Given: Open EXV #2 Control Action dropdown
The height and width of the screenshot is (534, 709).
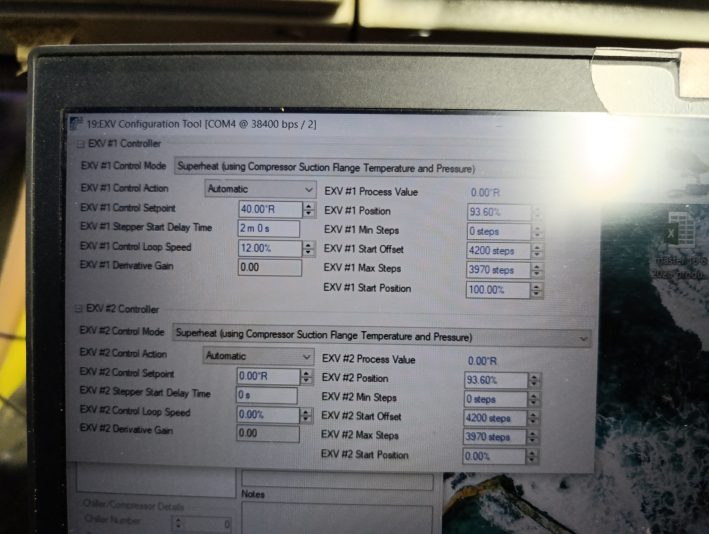Looking at the screenshot, I should pyautogui.click(x=258, y=356).
